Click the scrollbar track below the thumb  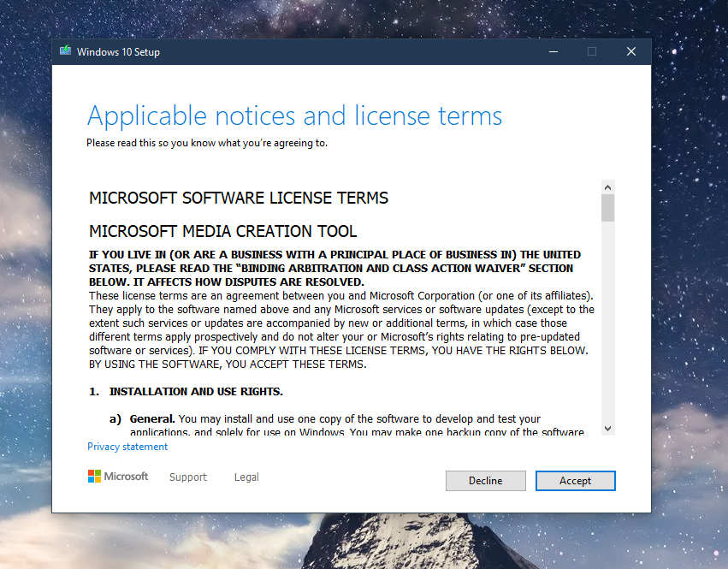click(607, 322)
